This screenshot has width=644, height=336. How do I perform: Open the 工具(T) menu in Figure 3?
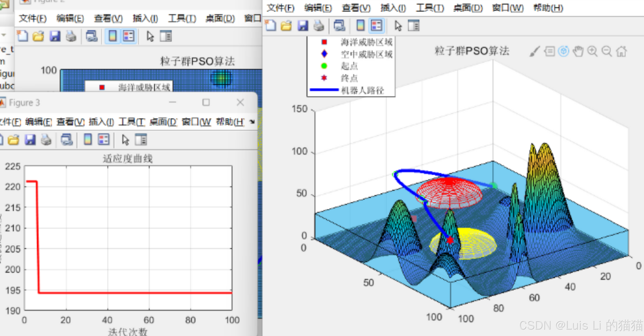point(131,122)
